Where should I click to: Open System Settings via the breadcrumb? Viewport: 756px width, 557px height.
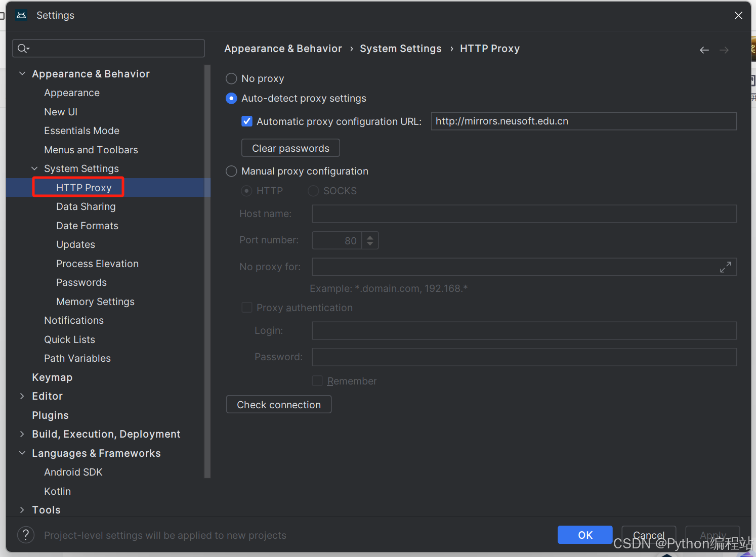coord(400,48)
